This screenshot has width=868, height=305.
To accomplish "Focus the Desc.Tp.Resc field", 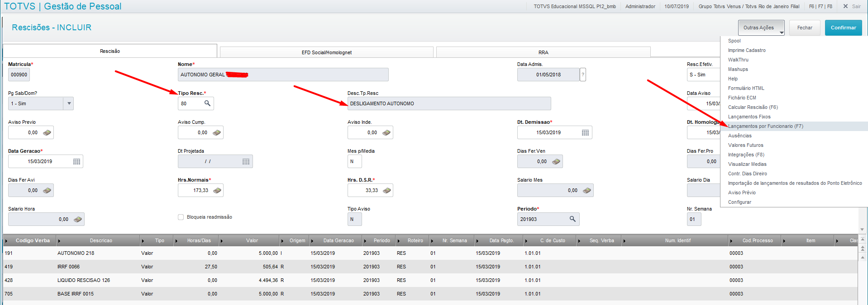I will tap(449, 103).
